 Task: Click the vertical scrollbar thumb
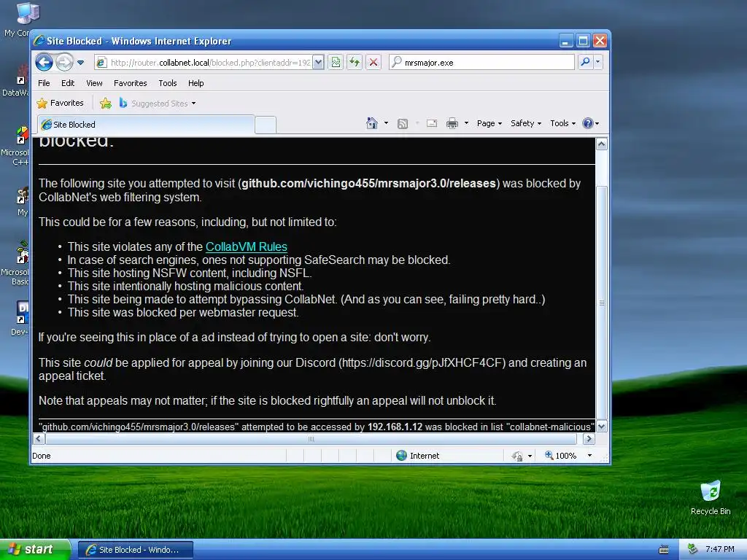point(602,303)
